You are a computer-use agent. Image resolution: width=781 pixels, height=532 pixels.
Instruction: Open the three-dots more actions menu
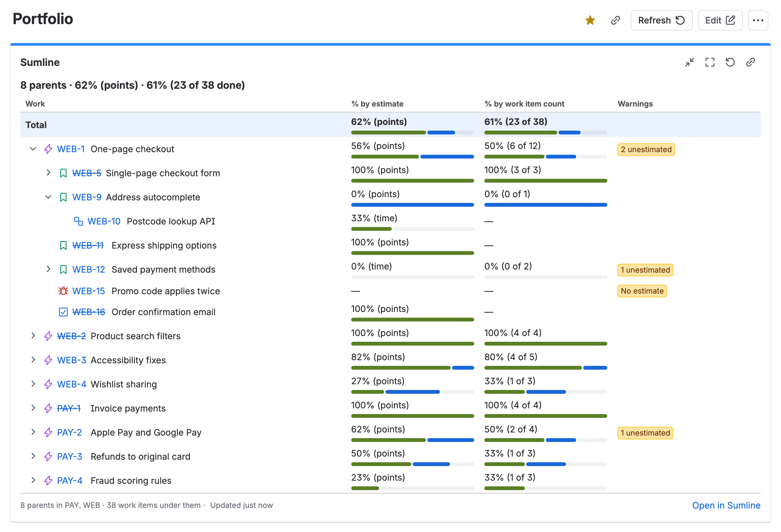click(758, 21)
